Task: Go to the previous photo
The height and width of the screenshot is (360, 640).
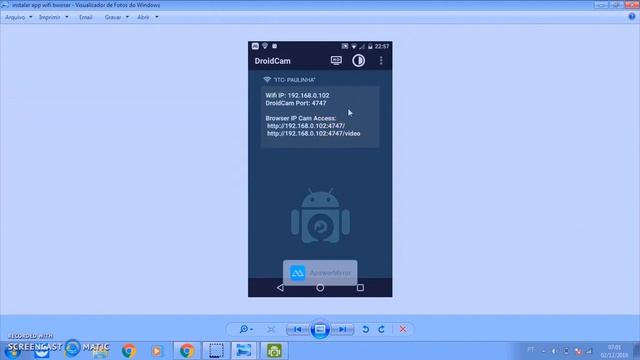Action: click(x=298, y=329)
